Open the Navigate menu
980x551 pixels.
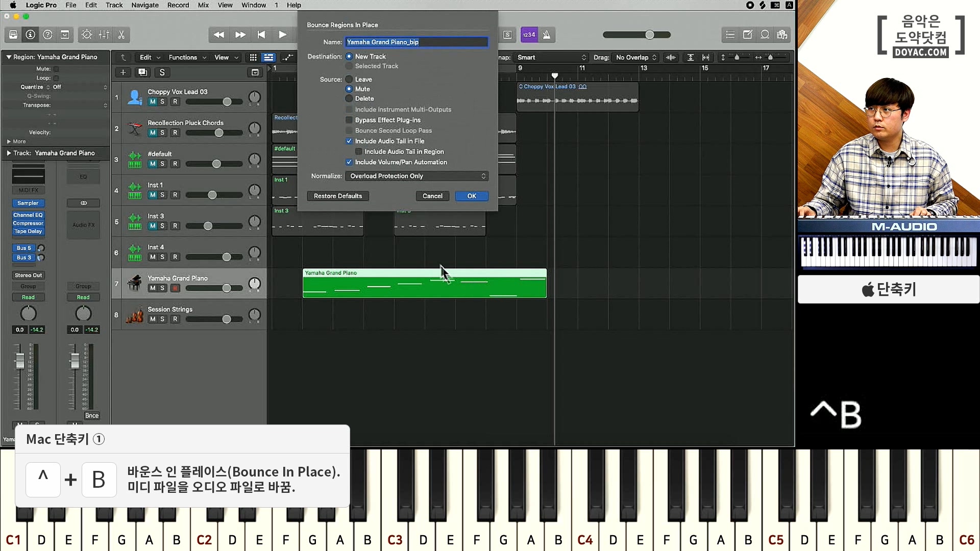pos(145,5)
